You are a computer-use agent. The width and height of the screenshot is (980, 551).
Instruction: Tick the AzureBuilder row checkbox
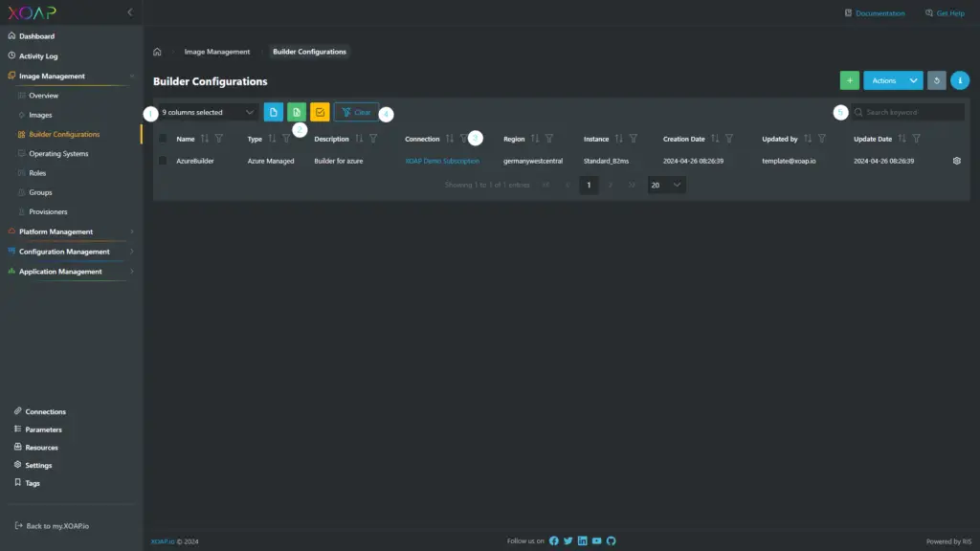pos(163,161)
